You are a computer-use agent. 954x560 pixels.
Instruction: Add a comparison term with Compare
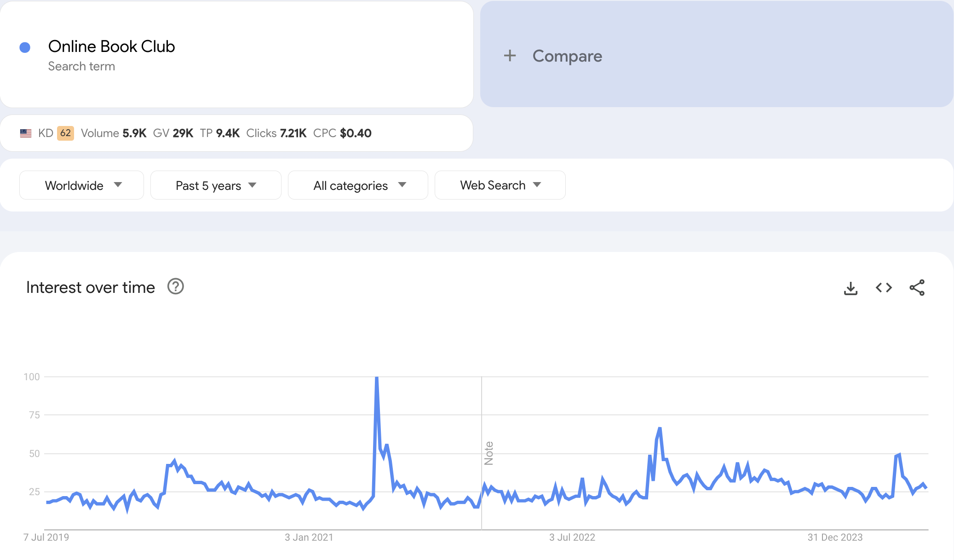point(567,56)
